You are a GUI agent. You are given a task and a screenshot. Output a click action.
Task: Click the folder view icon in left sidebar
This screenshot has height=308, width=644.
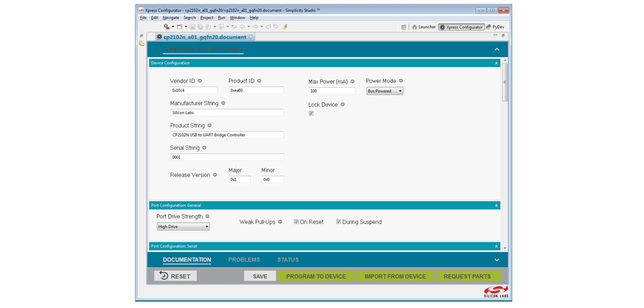(142, 43)
